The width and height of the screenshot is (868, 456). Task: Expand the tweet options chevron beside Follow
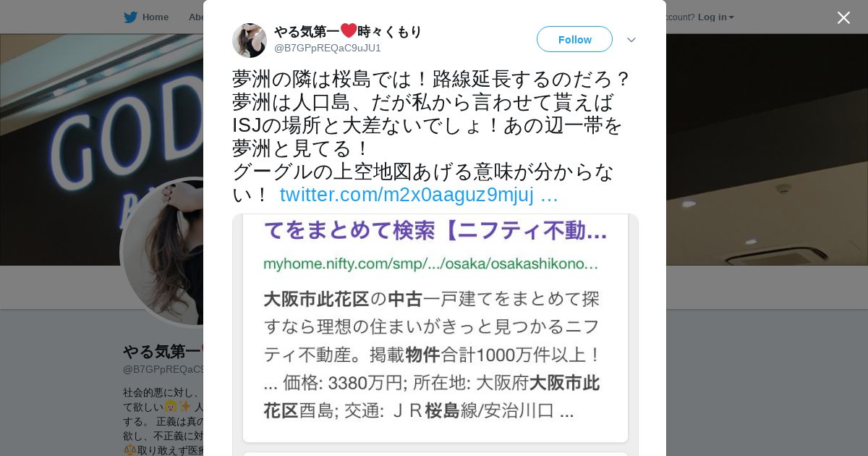[x=631, y=40]
